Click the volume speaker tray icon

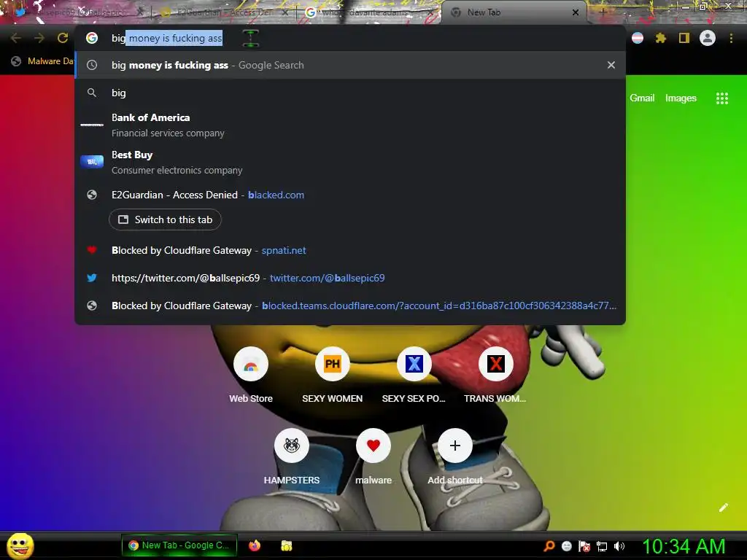[619, 546]
